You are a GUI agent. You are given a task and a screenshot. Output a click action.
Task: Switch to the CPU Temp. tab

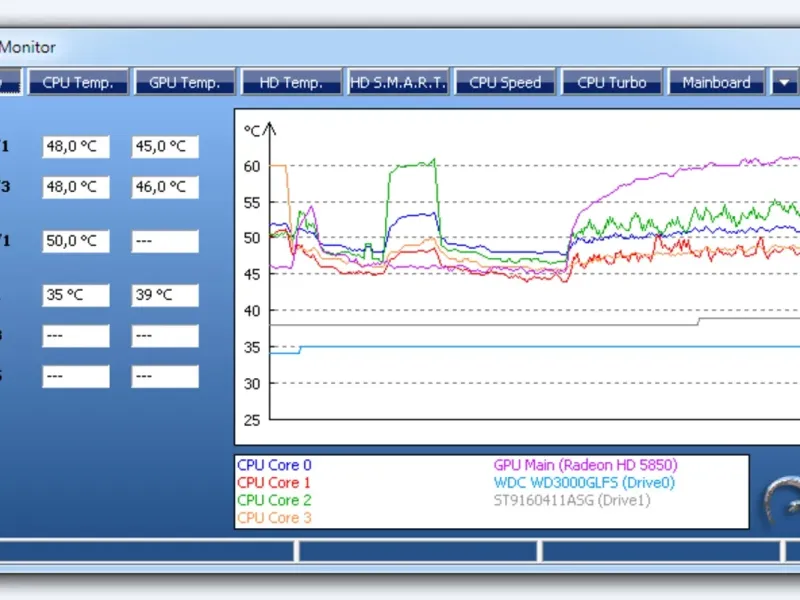78,82
